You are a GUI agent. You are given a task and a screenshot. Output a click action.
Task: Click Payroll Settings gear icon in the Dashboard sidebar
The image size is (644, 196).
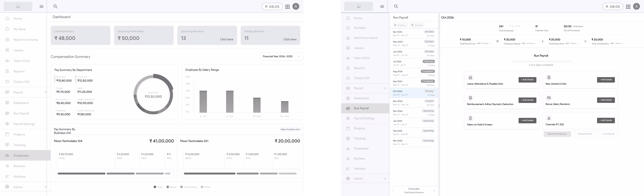click(x=7, y=124)
